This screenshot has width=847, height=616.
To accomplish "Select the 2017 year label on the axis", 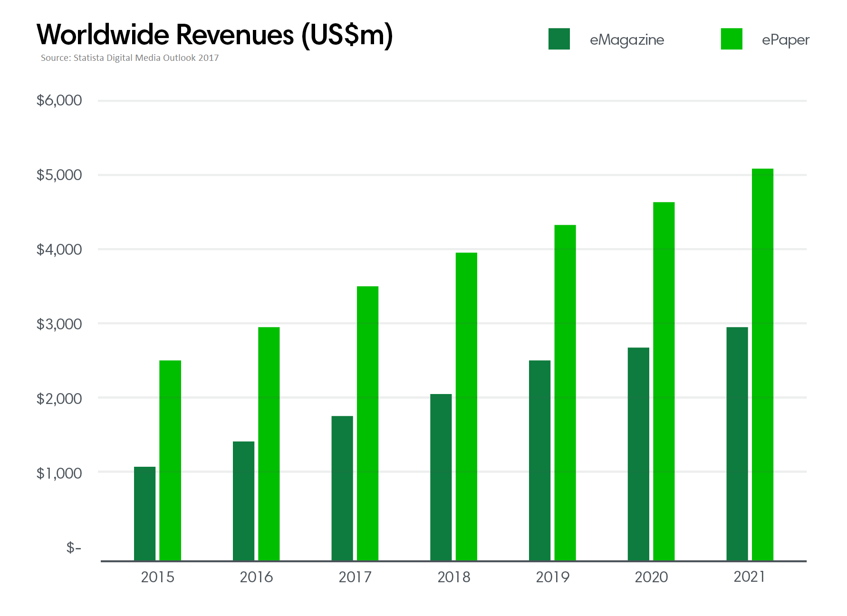I will [x=355, y=577].
